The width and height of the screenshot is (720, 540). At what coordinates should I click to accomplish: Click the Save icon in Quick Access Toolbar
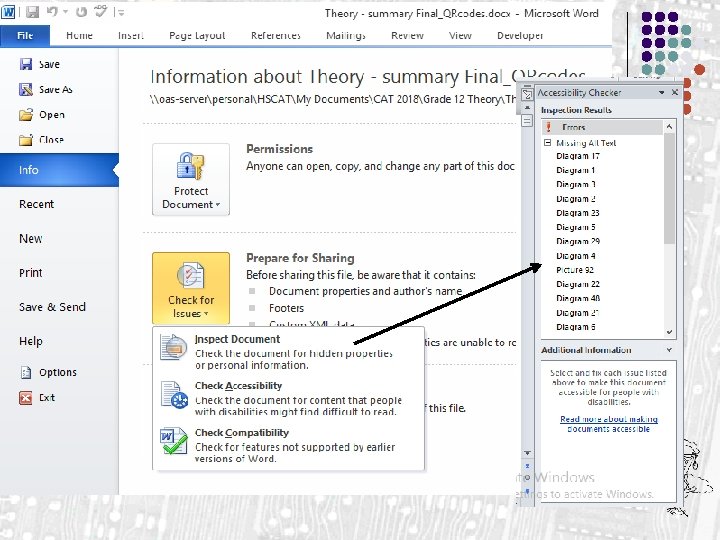(32, 12)
